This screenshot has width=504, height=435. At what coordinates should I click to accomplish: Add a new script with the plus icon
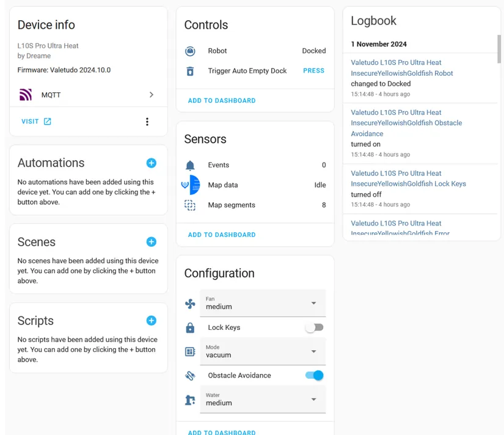(x=152, y=321)
